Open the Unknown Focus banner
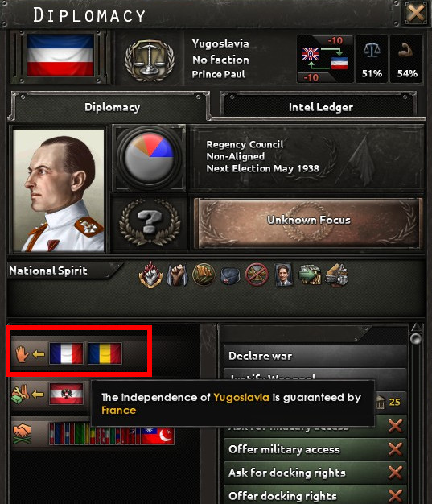This screenshot has height=504, width=432. coord(309,223)
